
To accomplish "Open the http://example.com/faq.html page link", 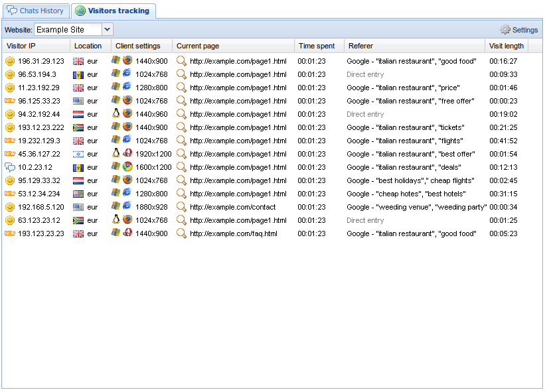I will pyautogui.click(x=233, y=233).
